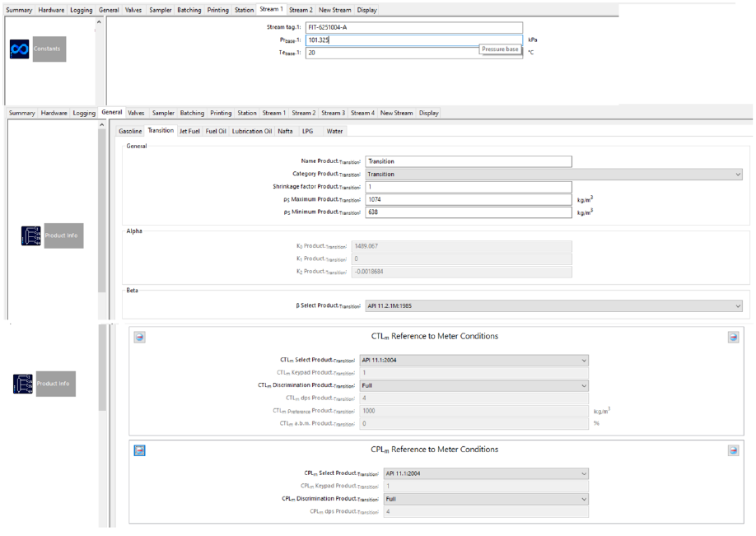756x536 pixels.
Task: Open CTLm Select Product dropdown
Action: pos(474,360)
